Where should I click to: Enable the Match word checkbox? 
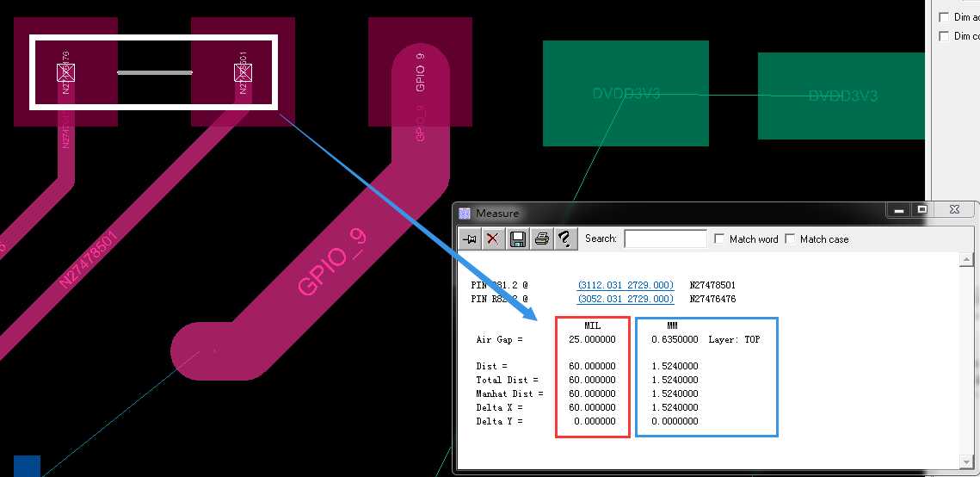click(718, 238)
